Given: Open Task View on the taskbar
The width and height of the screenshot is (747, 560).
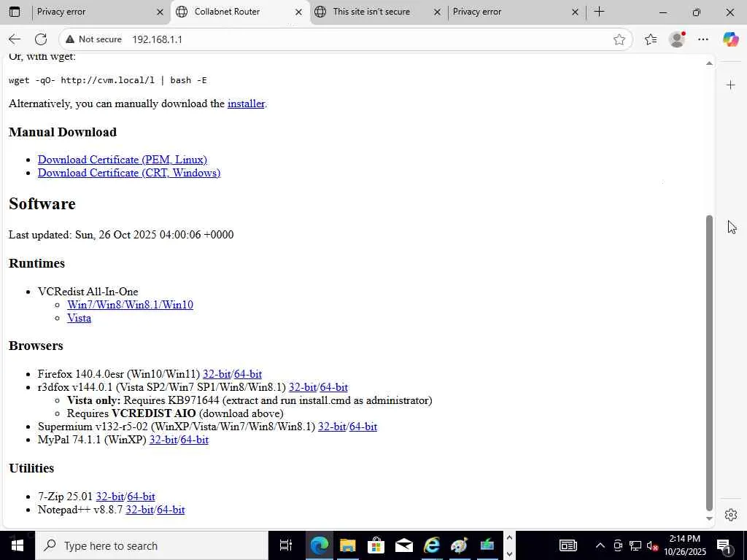Looking at the screenshot, I should tap(286, 545).
